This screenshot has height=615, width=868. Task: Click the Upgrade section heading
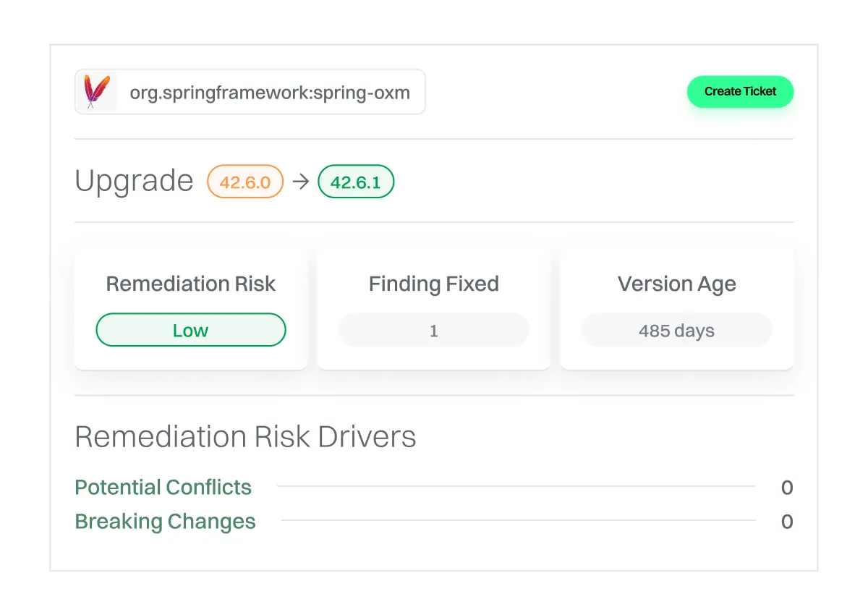click(134, 182)
